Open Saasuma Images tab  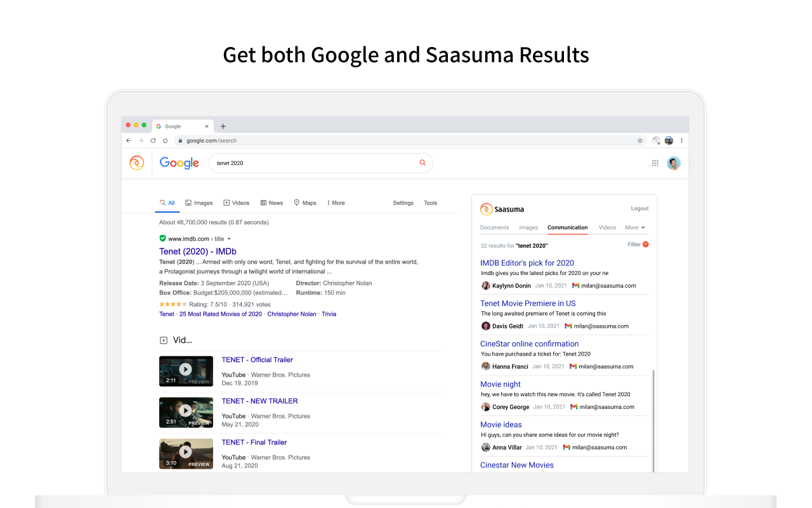tap(528, 227)
